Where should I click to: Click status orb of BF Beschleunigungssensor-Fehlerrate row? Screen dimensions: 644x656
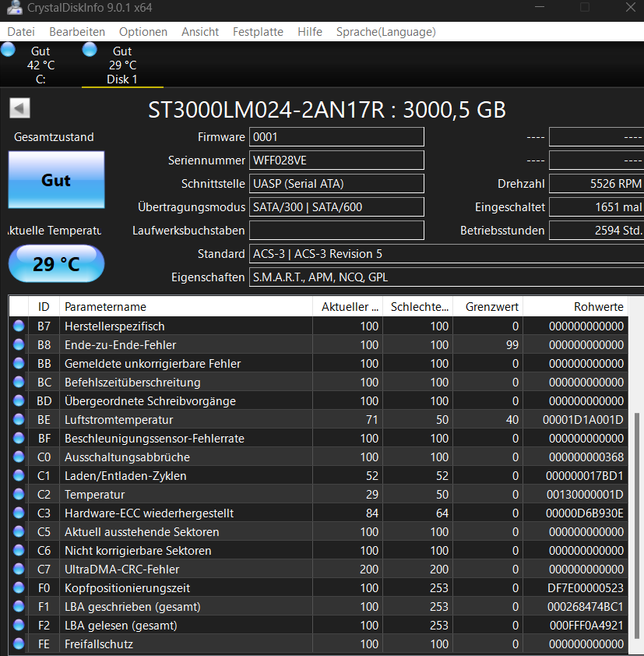pos(19,438)
